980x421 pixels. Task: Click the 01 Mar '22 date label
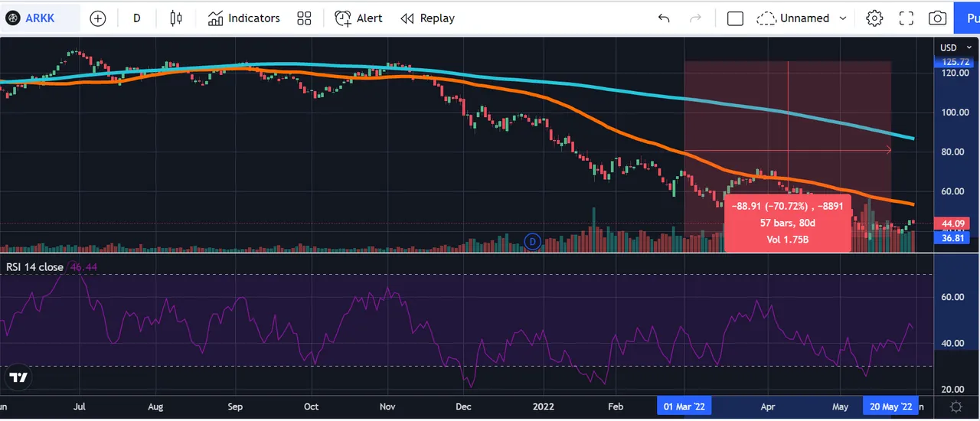(x=684, y=406)
